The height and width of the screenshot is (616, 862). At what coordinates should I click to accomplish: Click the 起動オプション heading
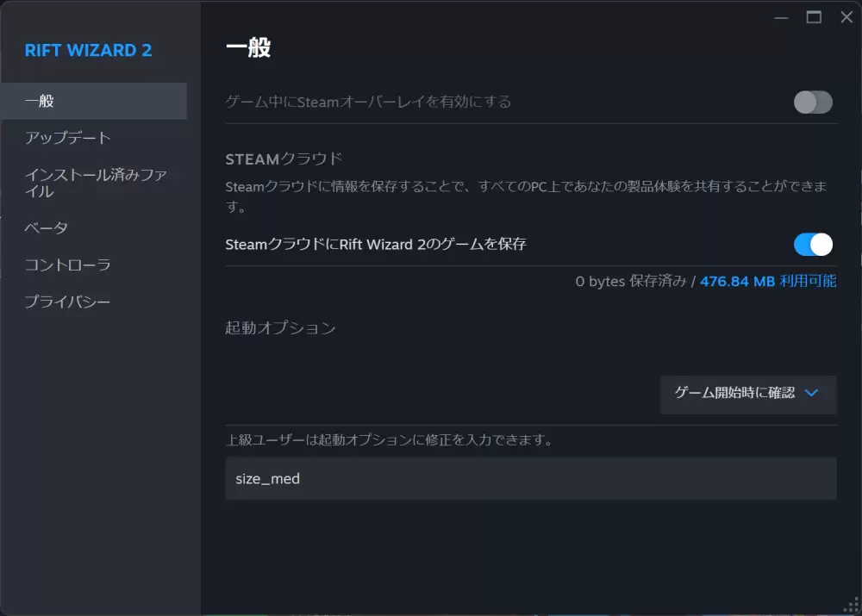point(280,328)
